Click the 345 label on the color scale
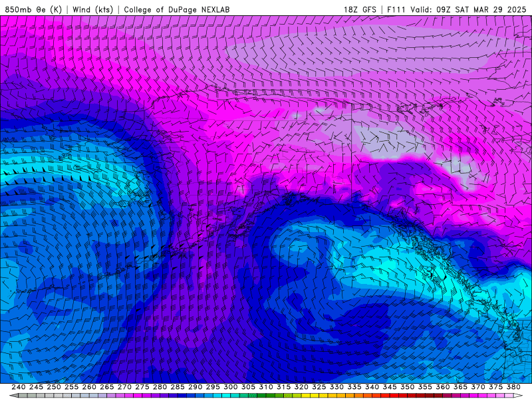532x399 pixels. 390,387
